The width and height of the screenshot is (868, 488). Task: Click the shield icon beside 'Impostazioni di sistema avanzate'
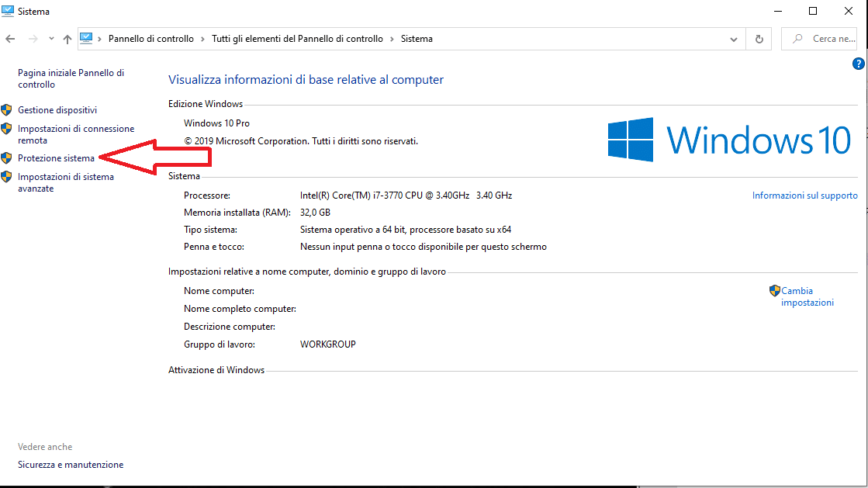coord(6,177)
